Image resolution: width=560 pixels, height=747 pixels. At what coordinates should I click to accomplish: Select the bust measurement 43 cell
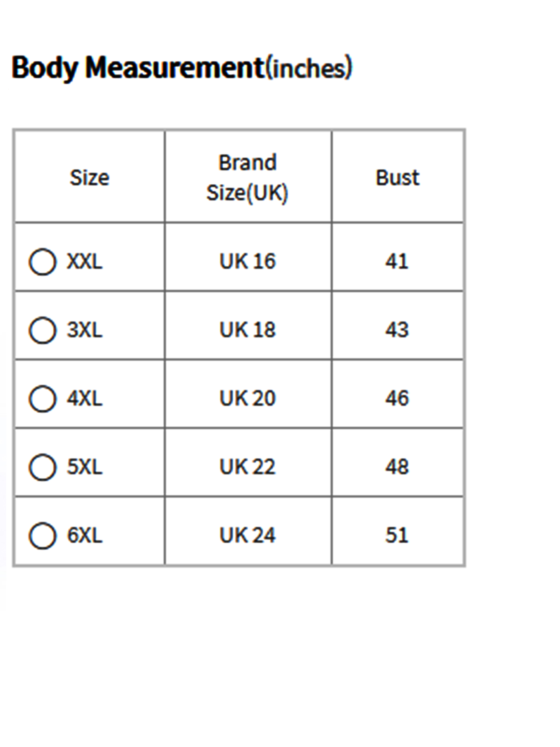pyautogui.click(x=397, y=330)
